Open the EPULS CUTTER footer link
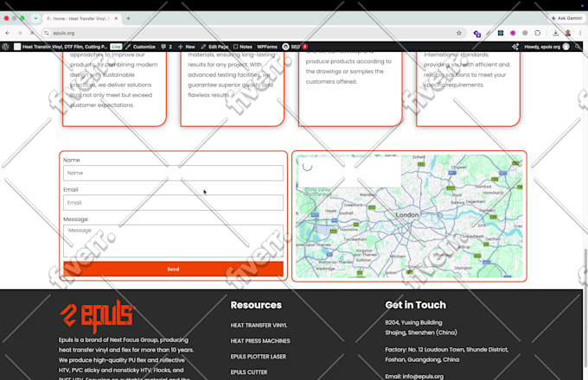The height and width of the screenshot is (380, 588). click(249, 372)
